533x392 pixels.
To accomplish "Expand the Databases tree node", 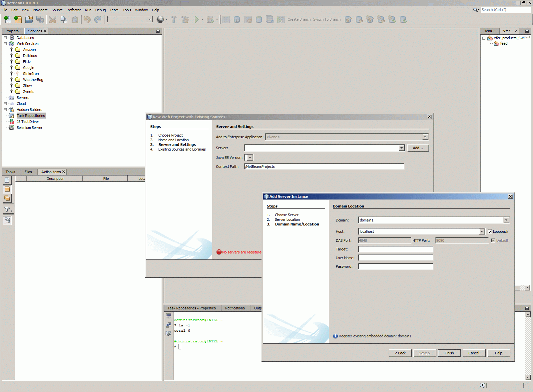I will [5, 38].
